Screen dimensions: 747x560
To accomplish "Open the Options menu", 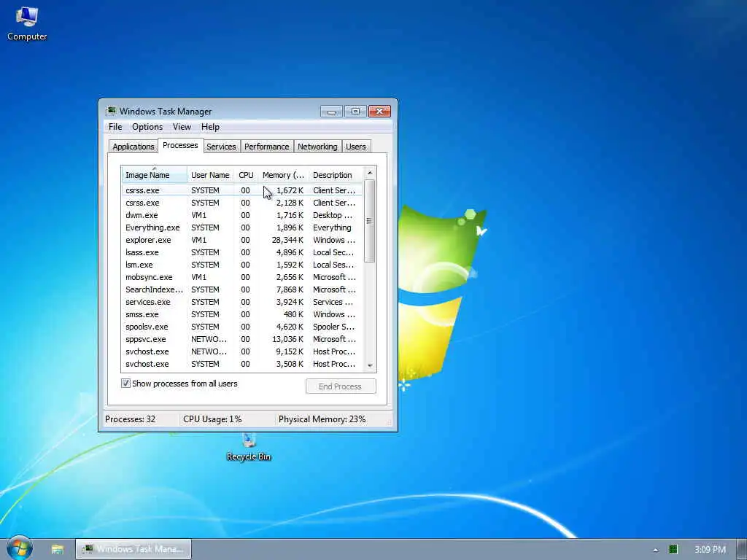I will click(x=147, y=127).
